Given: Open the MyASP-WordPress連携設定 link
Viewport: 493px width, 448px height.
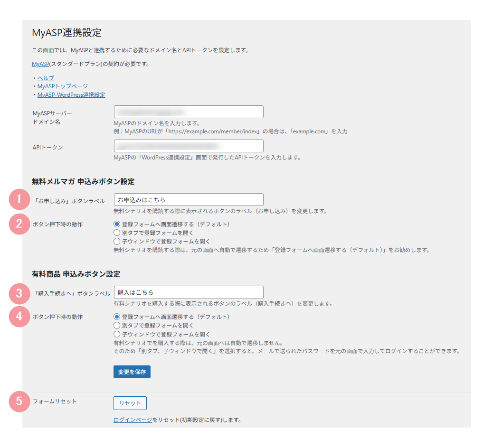Looking at the screenshot, I should point(71,95).
